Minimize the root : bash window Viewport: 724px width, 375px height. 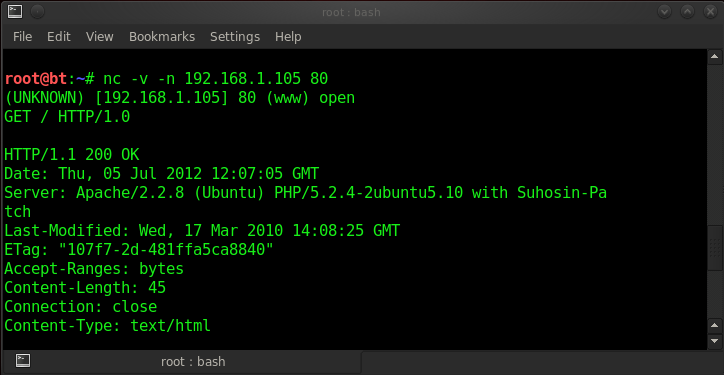[x=664, y=12]
